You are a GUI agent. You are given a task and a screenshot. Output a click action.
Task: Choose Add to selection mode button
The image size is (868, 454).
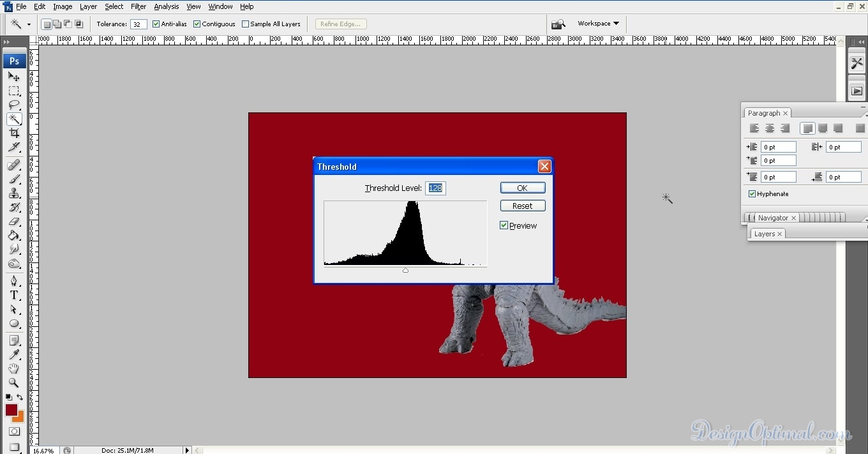[57, 24]
